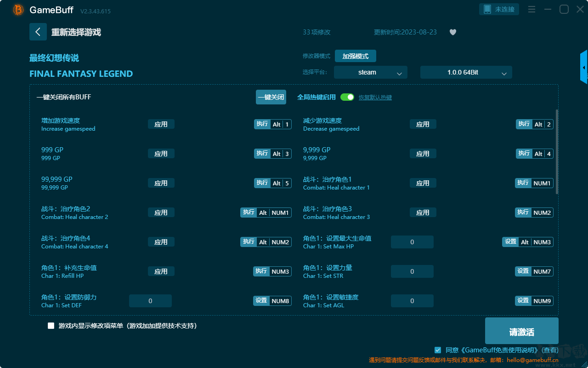Click the 更新时间:2023-08-23 text

coord(406,32)
